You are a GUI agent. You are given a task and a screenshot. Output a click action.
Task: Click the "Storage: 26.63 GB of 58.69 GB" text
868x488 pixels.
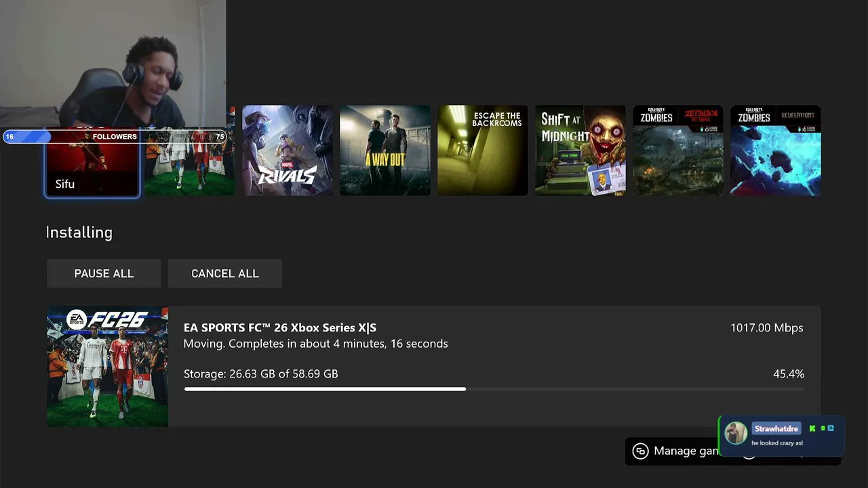pyautogui.click(x=260, y=373)
